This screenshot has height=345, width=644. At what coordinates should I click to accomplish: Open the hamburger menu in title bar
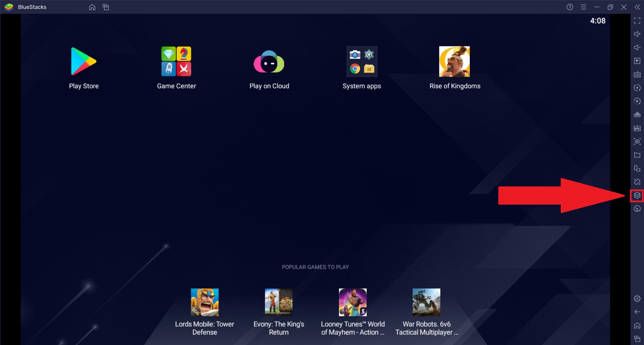[x=584, y=7]
